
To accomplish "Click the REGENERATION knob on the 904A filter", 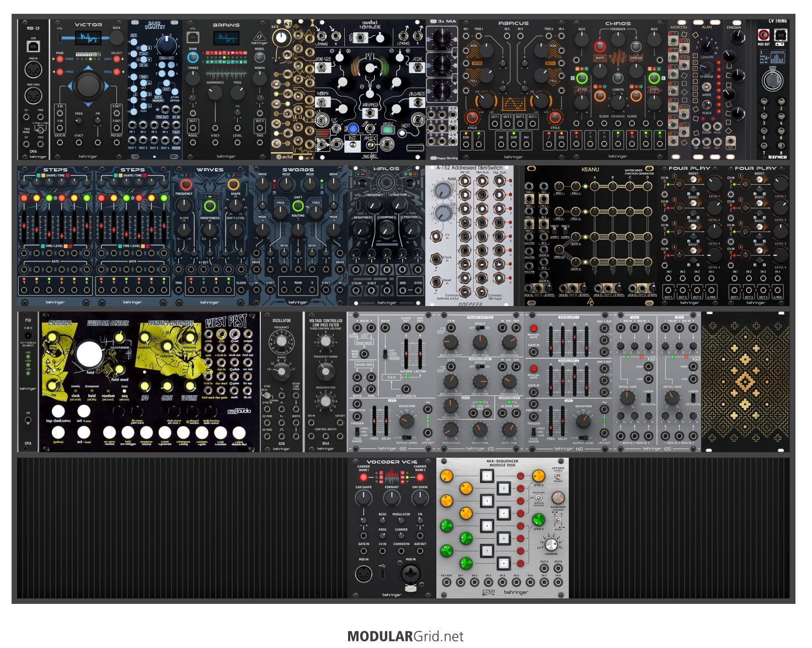I will [x=325, y=402].
